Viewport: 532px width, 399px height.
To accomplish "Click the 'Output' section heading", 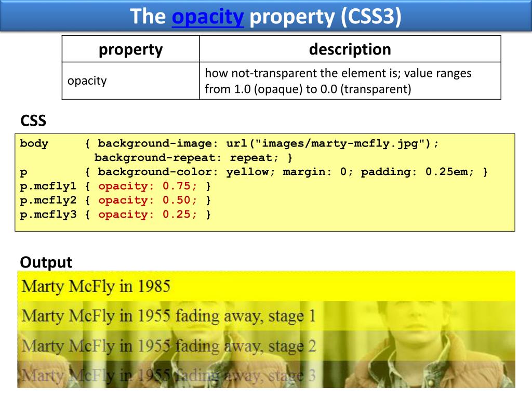I will pyautogui.click(x=46, y=262).
